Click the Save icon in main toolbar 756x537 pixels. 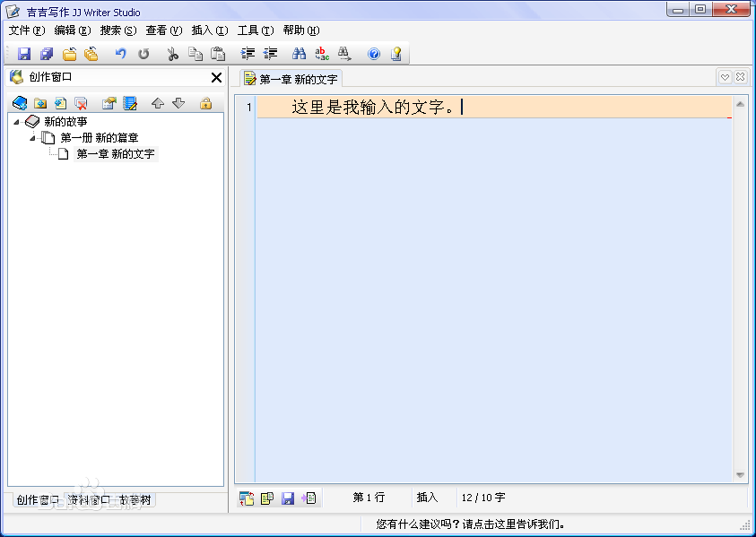(24, 54)
